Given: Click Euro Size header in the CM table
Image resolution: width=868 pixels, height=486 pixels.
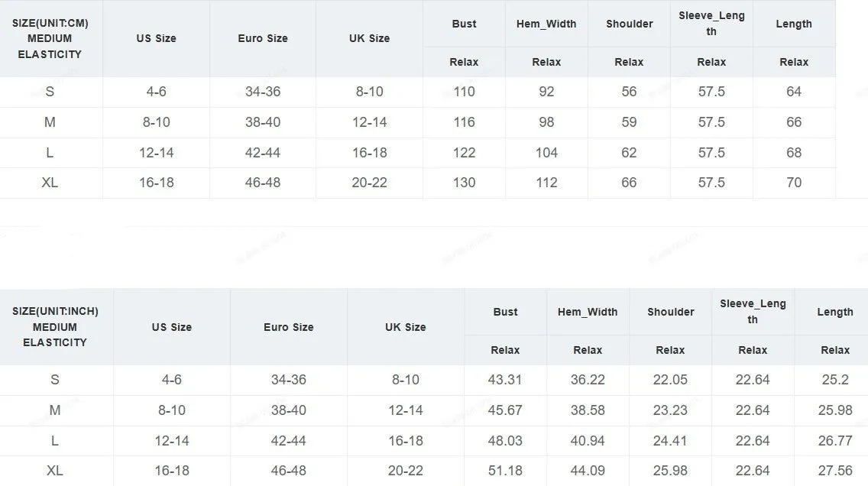Looking at the screenshot, I should (263, 38).
